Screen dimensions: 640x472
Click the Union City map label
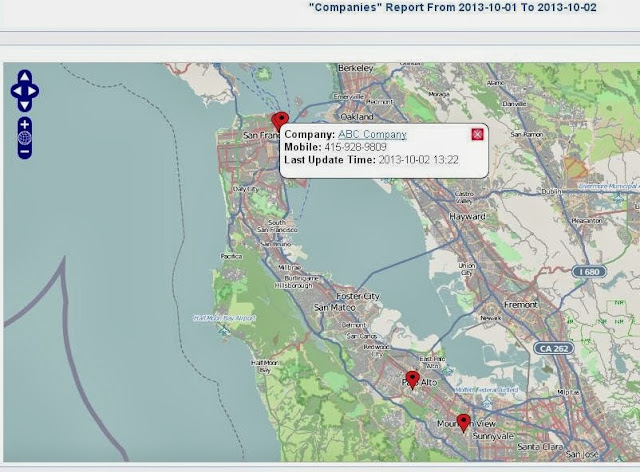467,269
